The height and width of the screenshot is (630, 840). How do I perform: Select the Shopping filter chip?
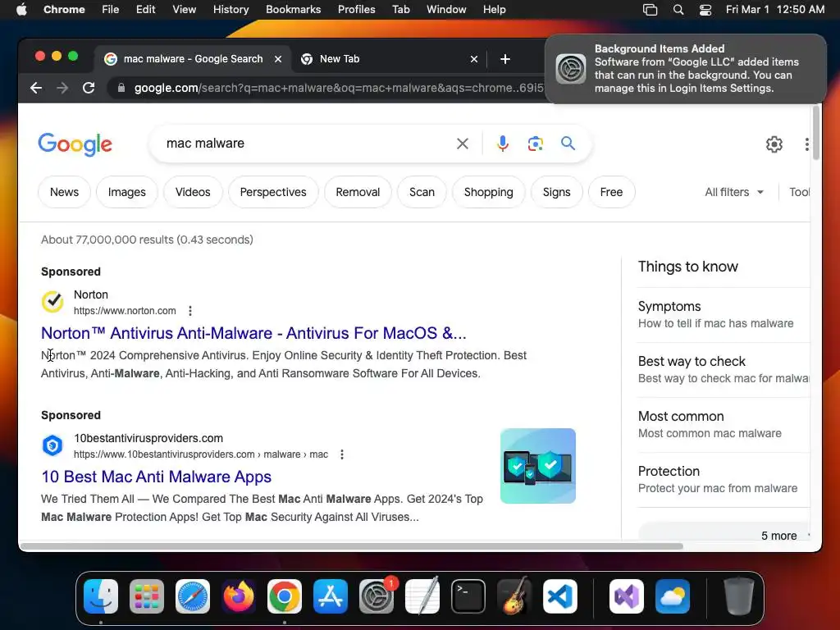pyautogui.click(x=489, y=192)
